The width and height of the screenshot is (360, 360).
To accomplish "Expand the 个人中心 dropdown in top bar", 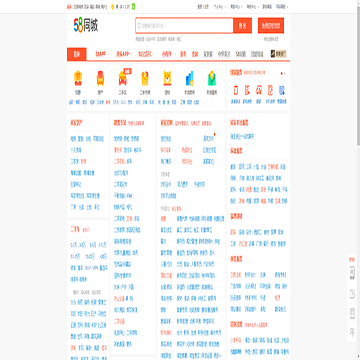I will pyautogui.click(x=220, y=6).
